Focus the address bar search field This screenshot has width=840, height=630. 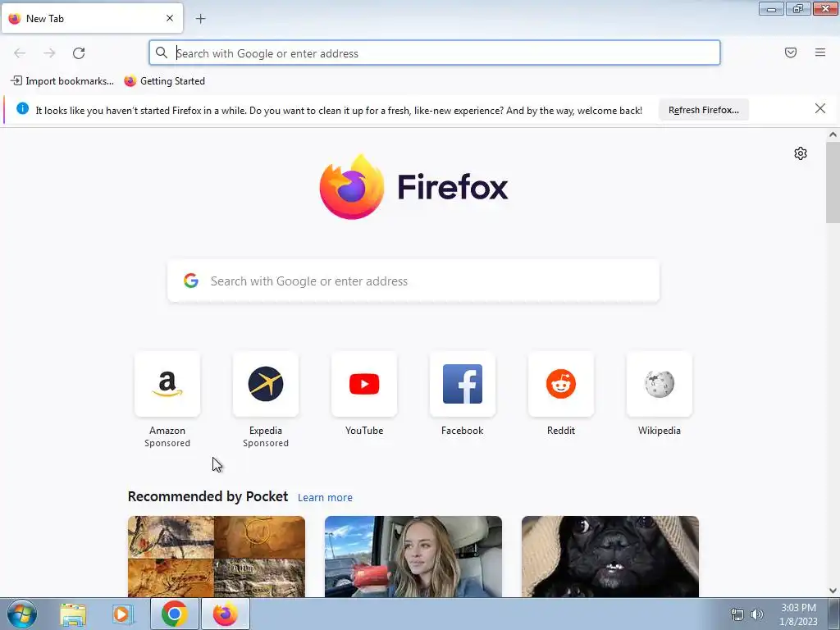[x=435, y=53]
